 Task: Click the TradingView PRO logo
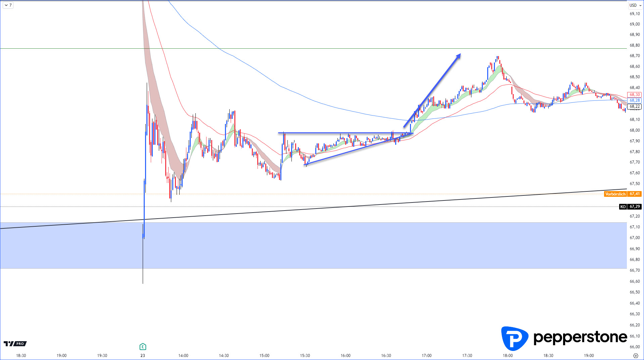click(15, 344)
